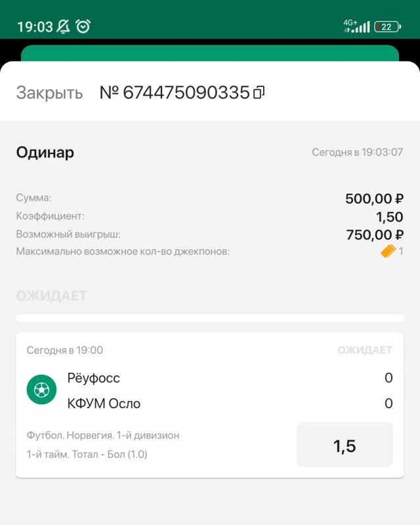Screen dimensions: 420x525
Task: Tap the event card ОЖИДАЕТ status
Action: 365,350
